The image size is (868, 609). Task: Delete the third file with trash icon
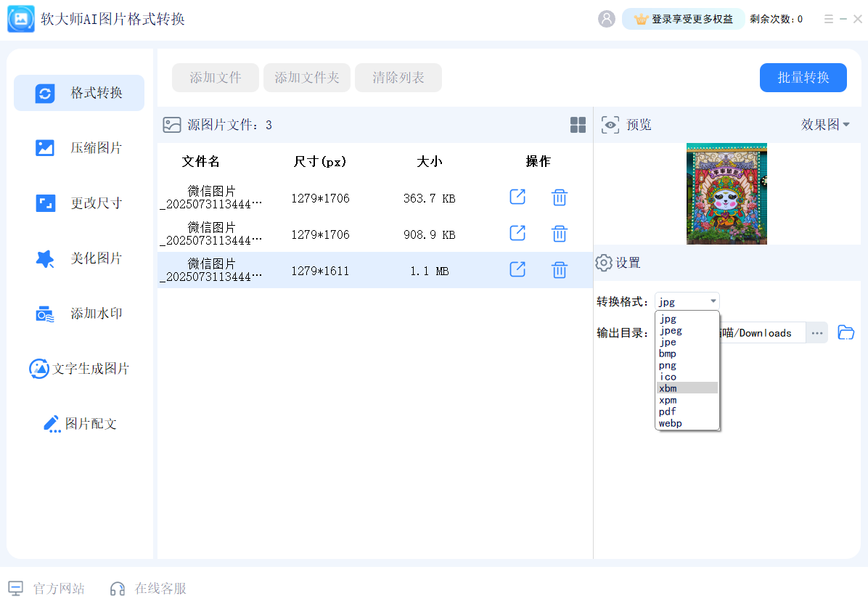click(559, 269)
